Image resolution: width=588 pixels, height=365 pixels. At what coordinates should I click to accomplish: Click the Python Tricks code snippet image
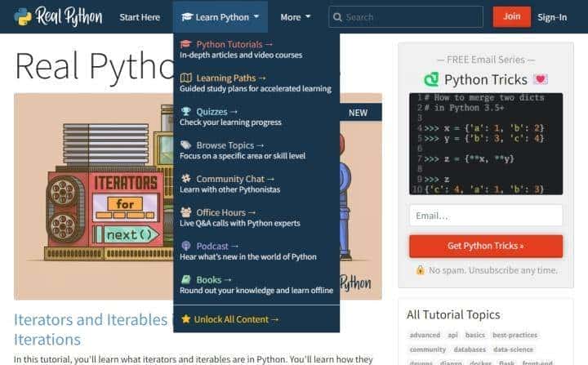coord(486,144)
